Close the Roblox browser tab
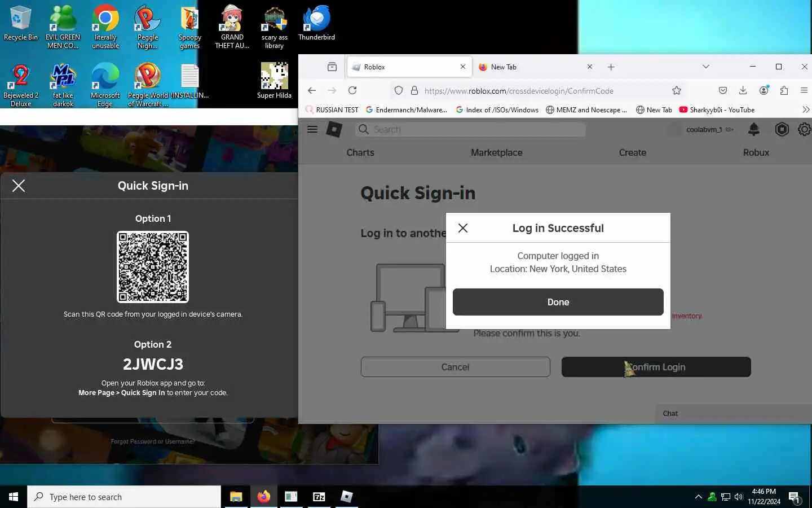The height and width of the screenshot is (508, 812). pos(462,67)
